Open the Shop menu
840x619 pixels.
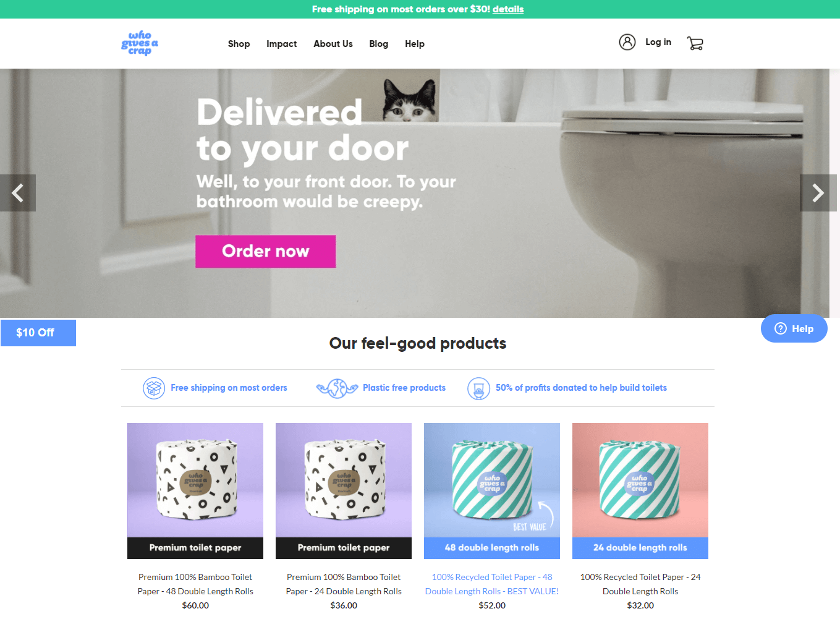coord(239,44)
